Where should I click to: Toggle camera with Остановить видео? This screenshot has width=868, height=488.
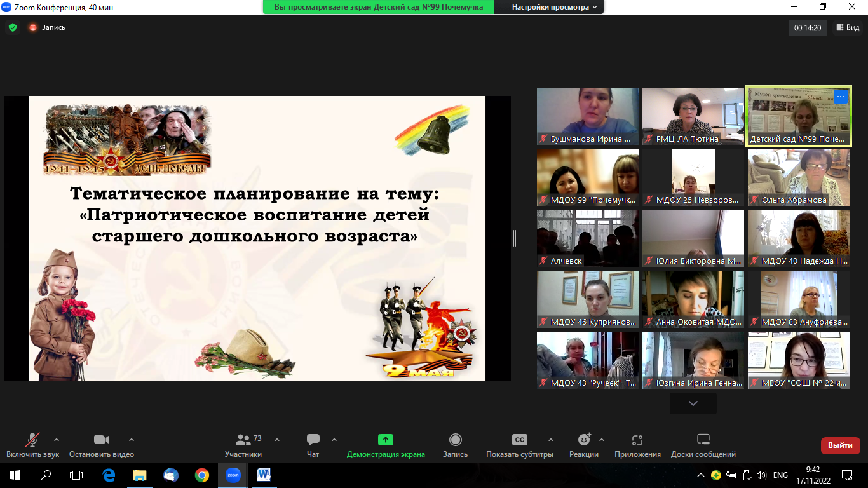pos(101,445)
